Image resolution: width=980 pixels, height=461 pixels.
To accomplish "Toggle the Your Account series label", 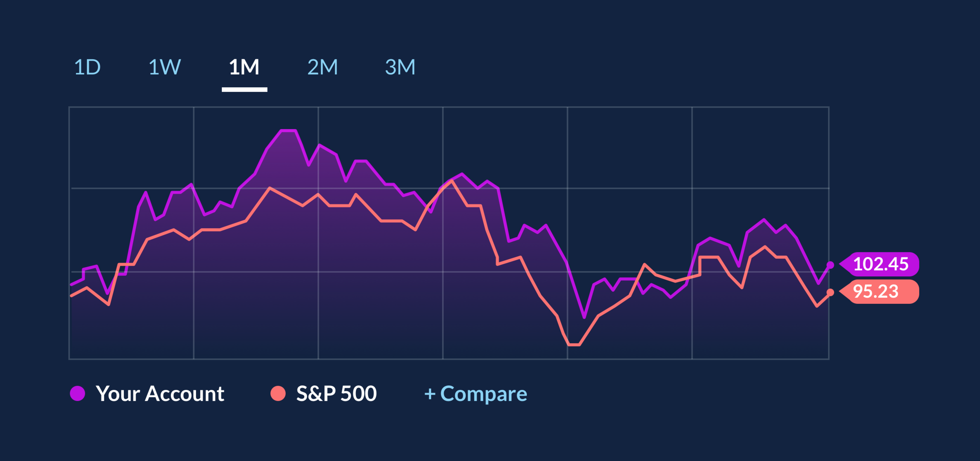I will (160, 394).
